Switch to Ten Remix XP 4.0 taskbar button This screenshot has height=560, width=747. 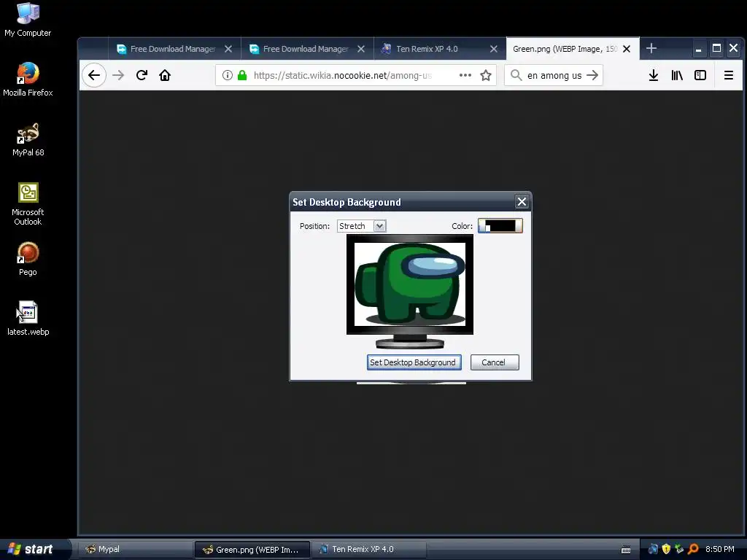[368, 549]
